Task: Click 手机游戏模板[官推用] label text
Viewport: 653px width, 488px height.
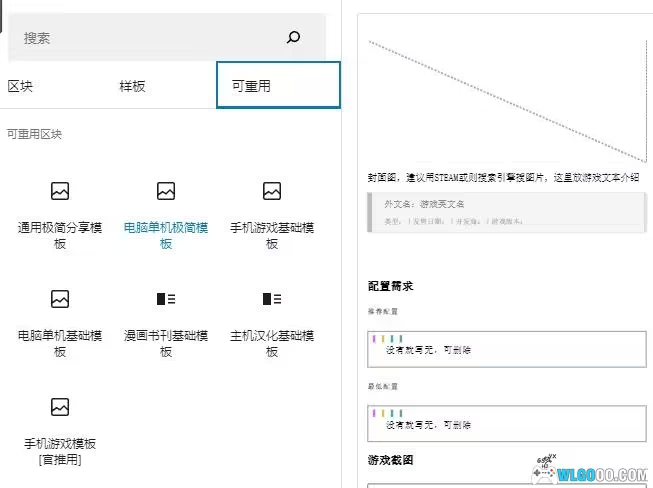Action: tap(60, 452)
